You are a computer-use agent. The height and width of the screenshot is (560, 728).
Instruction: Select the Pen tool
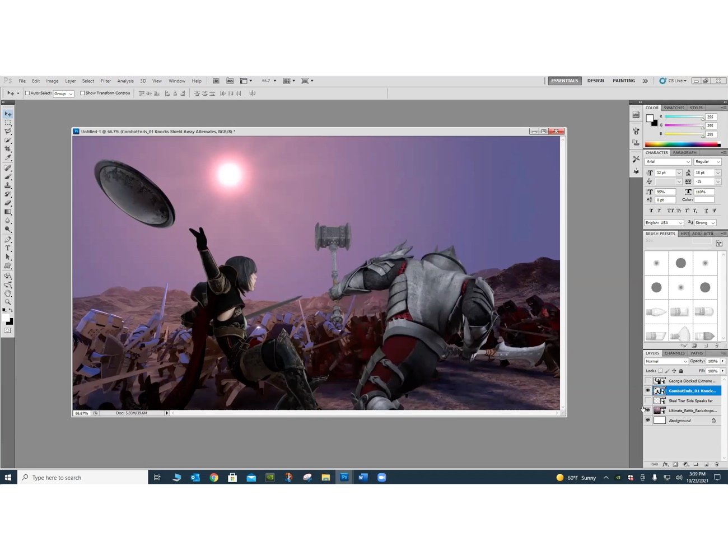coord(8,239)
